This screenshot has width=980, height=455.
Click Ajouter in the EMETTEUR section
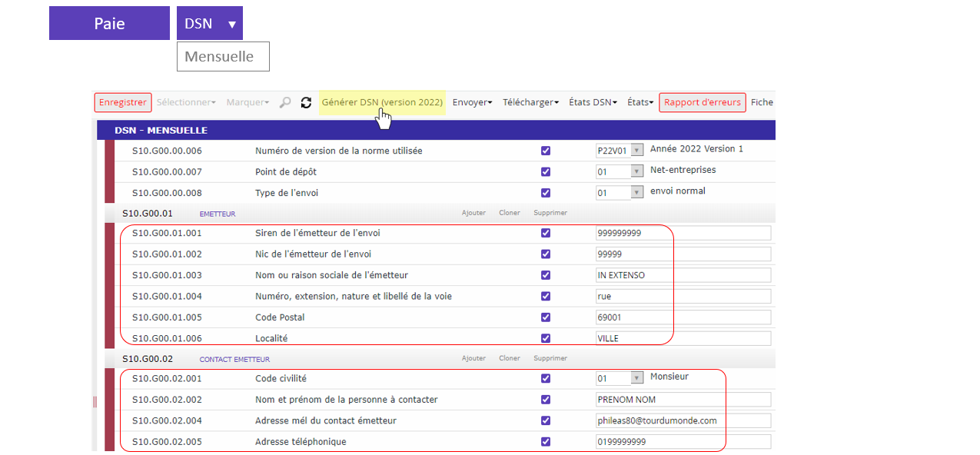pos(473,213)
